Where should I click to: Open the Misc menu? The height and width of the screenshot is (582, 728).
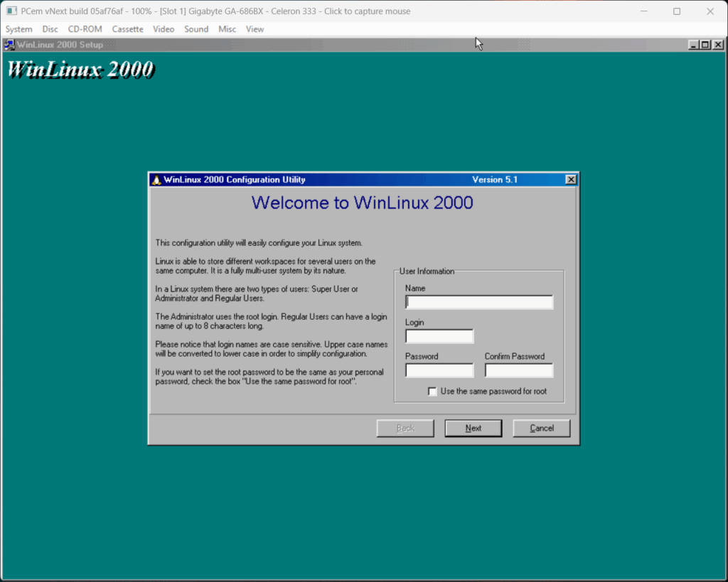pos(227,29)
